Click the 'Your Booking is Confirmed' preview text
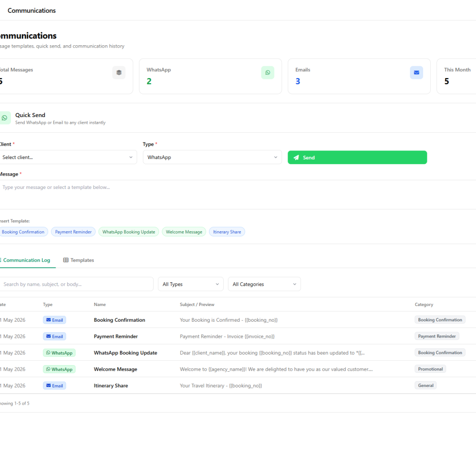 [x=228, y=320]
